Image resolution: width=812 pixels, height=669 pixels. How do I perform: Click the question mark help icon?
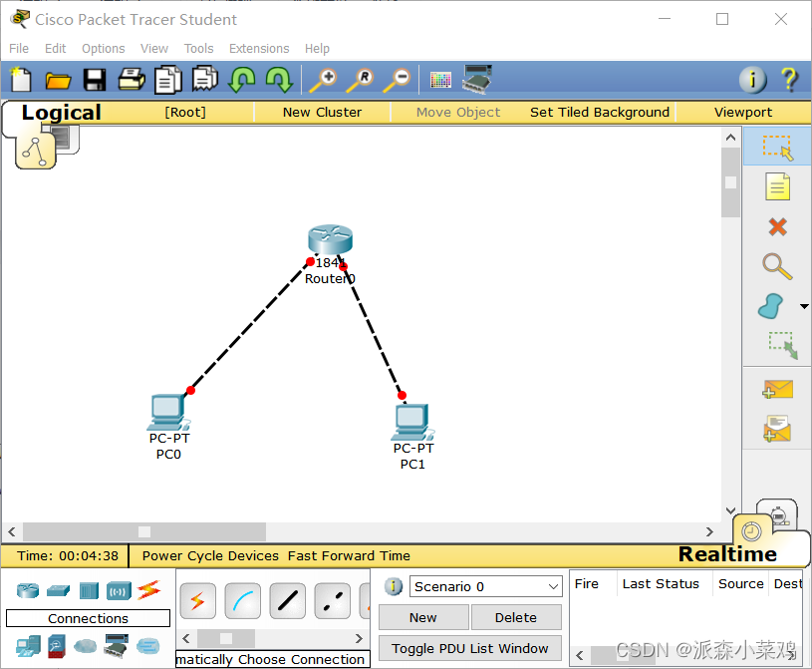pyautogui.click(x=789, y=80)
